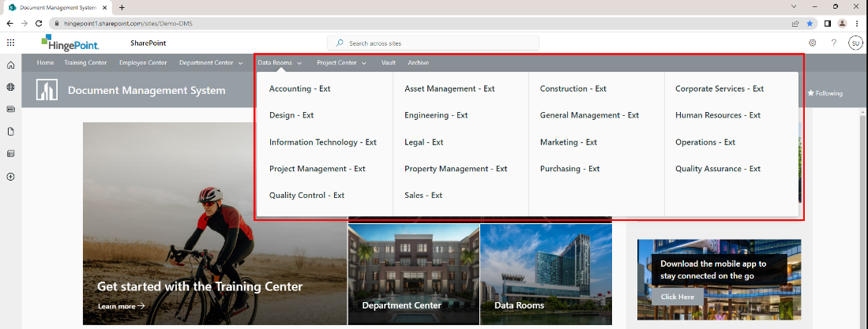Open My Sites globe icon in sidebar
This screenshot has width=868, height=329.
coord(11,87)
